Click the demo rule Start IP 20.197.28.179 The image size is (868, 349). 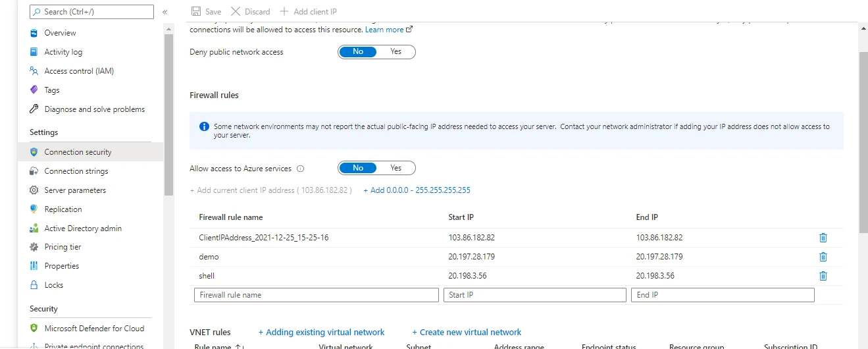[x=472, y=257]
